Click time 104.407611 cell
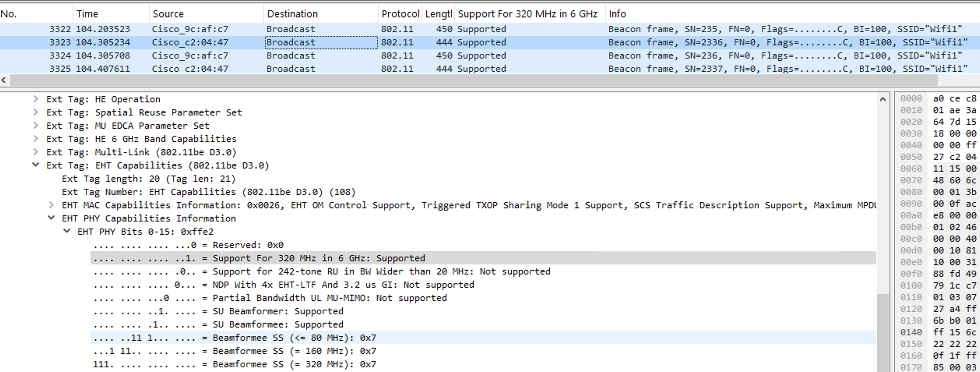 pyautogui.click(x=103, y=69)
